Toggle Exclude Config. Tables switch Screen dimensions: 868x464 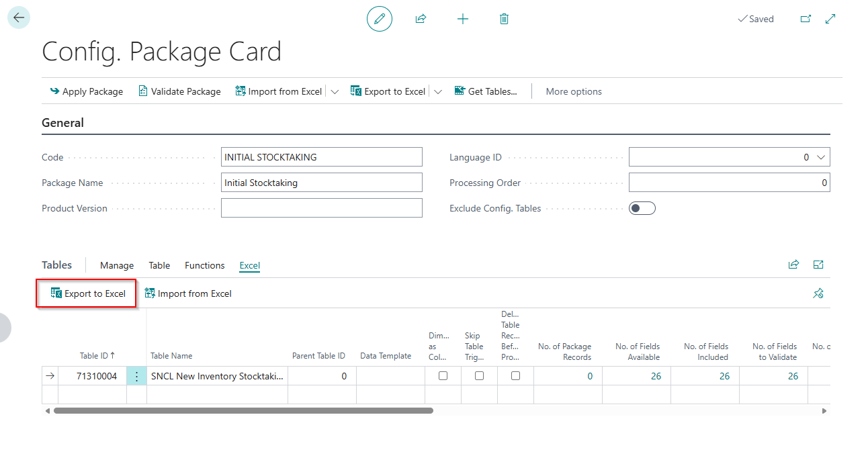click(642, 208)
